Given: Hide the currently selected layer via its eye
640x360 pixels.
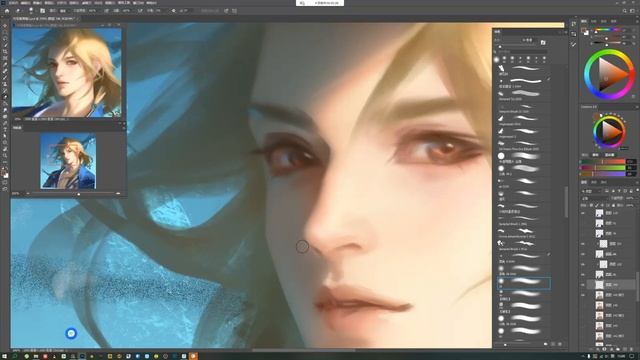Looking at the screenshot, I should tap(583, 284).
